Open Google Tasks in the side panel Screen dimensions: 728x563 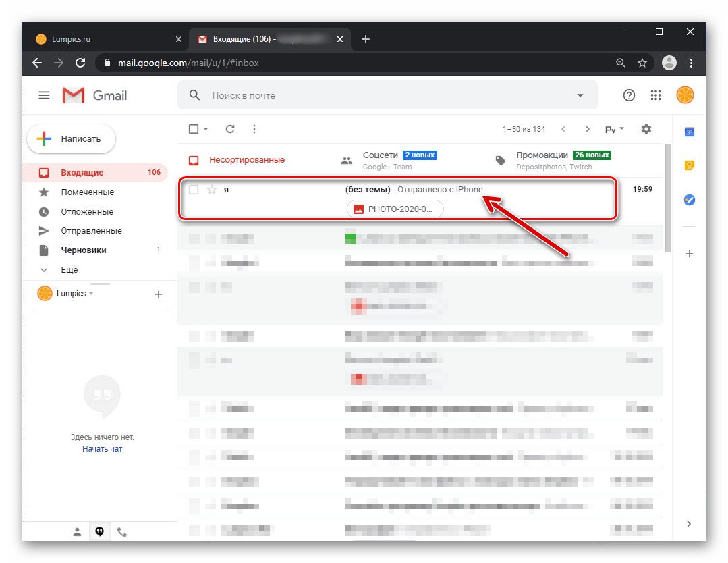(x=690, y=200)
